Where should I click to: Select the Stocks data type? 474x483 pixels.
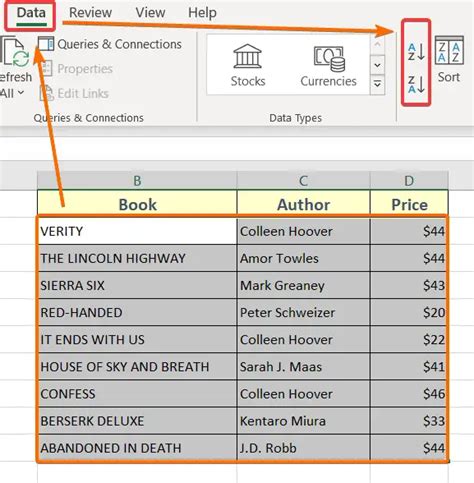[248, 66]
